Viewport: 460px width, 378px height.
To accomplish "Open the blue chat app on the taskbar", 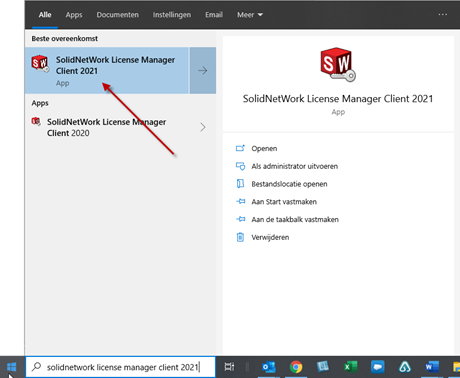I will 378,367.
